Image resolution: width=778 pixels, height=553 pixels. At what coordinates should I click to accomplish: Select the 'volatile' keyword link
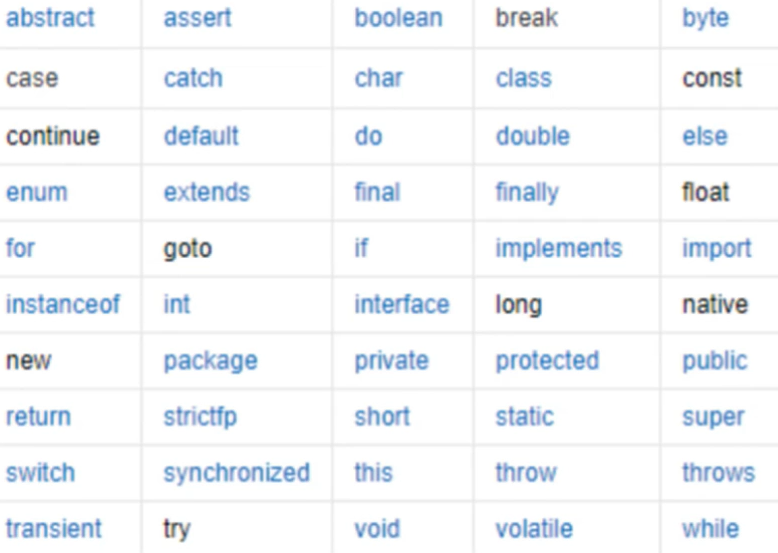[x=534, y=529]
